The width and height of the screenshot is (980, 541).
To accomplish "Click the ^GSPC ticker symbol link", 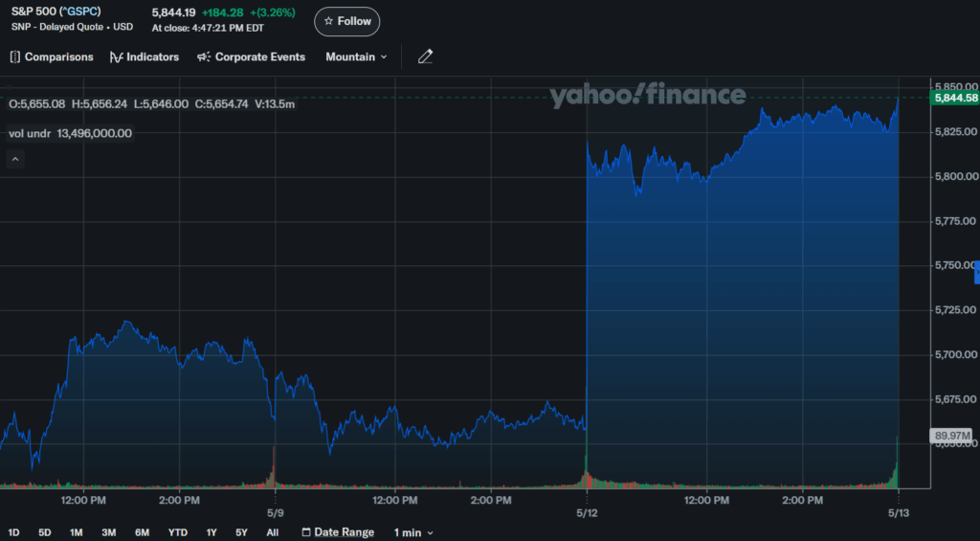I will 79,11.
